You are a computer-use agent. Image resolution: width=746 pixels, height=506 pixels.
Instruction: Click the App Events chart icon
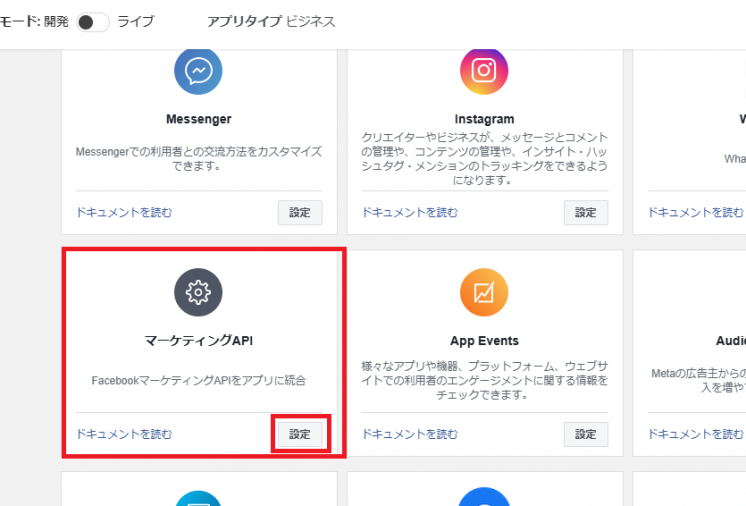(x=484, y=292)
